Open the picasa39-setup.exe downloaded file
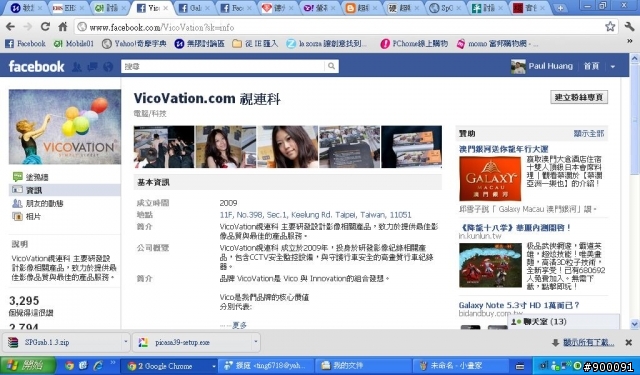The width and height of the screenshot is (640, 375). coord(192,342)
